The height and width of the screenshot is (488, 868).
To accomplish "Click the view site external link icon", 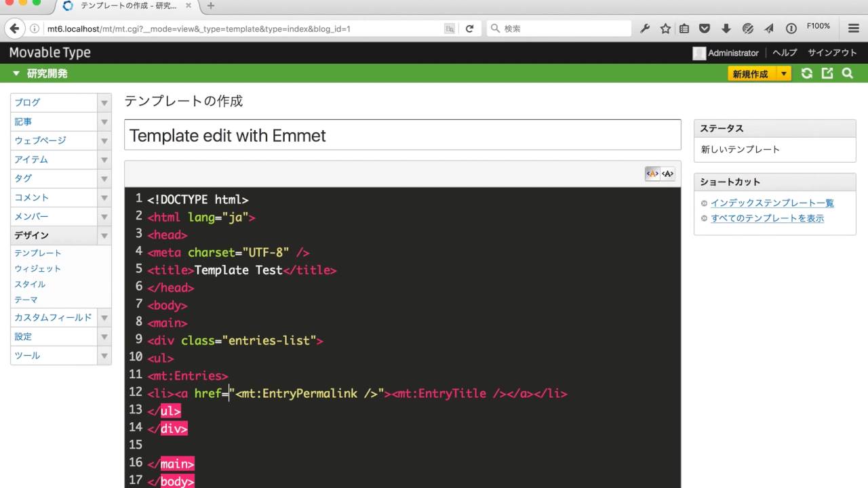I will [x=827, y=73].
